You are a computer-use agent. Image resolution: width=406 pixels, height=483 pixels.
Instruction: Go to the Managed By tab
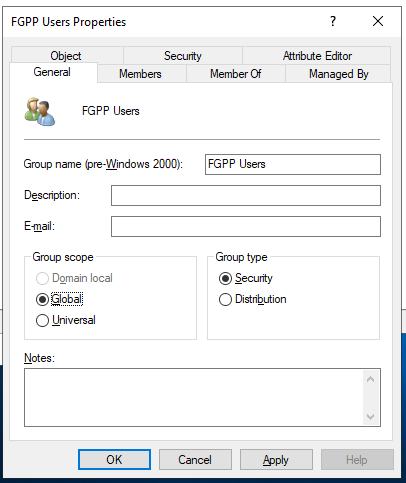338,74
